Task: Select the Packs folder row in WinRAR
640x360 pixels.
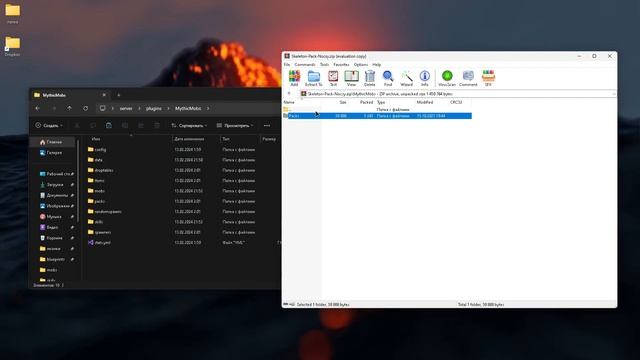Action: pos(377,116)
